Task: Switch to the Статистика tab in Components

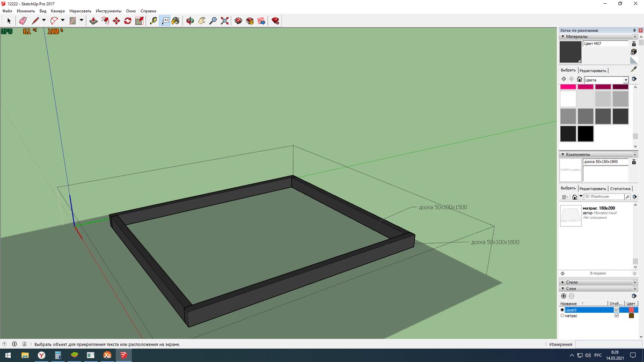Action: click(x=620, y=189)
